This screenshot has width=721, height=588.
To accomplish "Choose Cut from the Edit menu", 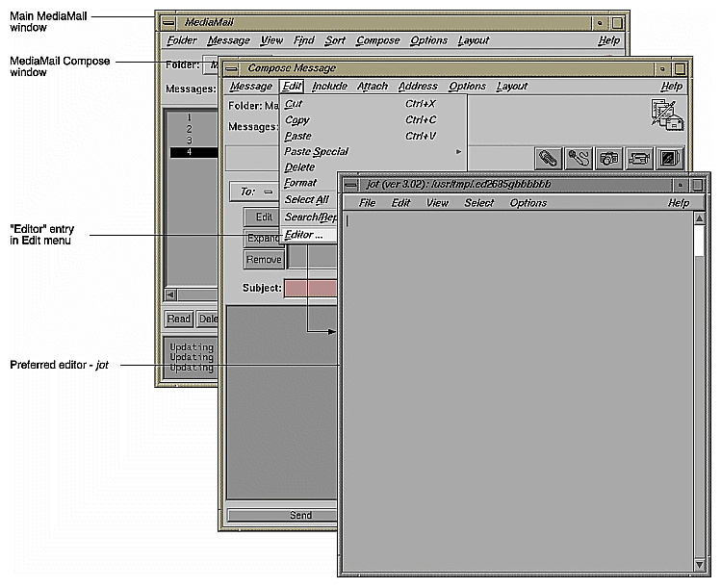I will tap(373, 104).
